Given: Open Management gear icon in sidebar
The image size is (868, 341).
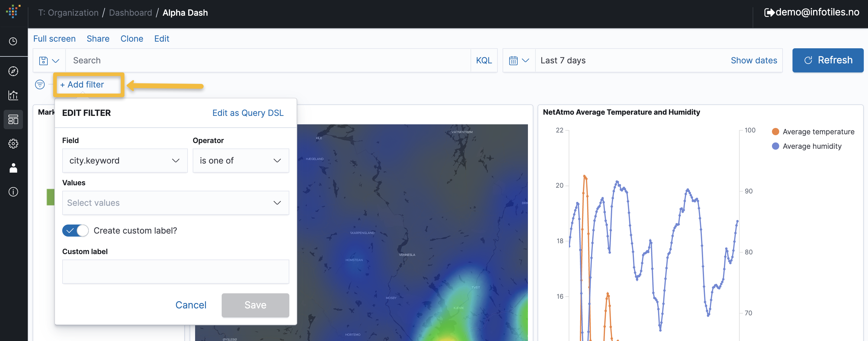Looking at the screenshot, I should pos(13,144).
